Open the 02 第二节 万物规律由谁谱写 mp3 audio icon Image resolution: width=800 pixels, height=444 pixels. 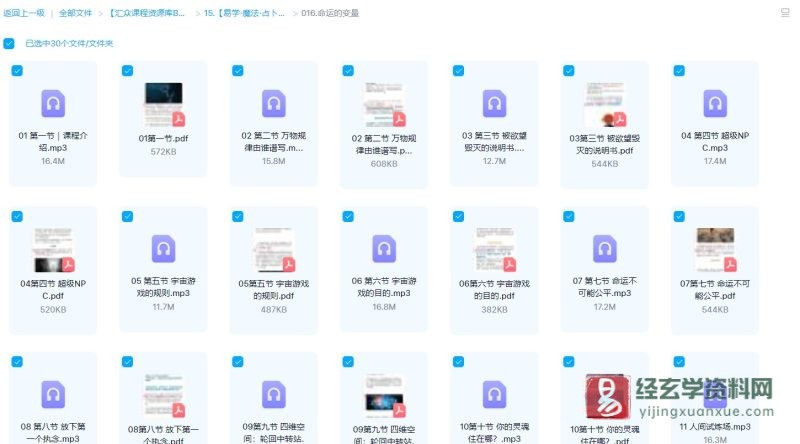[x=273, y=104]
